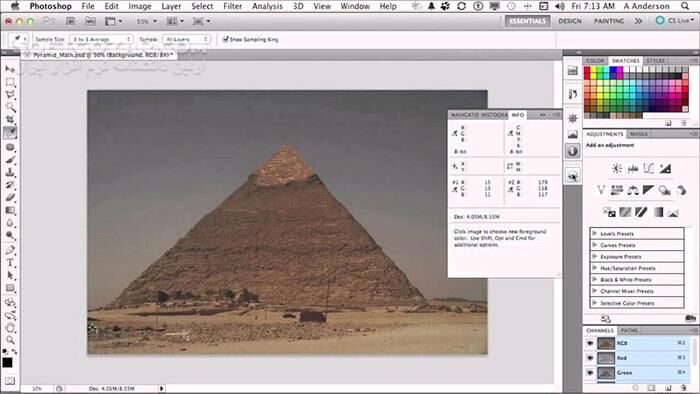The image size is (700, 394).
Task: Open Spotlight search in menu bar
Action: click(685, 6)
